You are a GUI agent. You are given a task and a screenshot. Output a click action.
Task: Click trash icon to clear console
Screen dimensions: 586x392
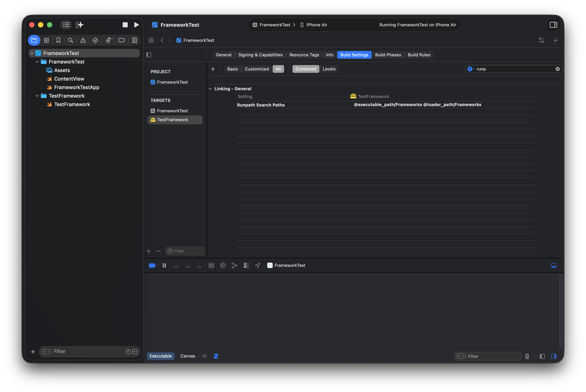click(527, 356)
